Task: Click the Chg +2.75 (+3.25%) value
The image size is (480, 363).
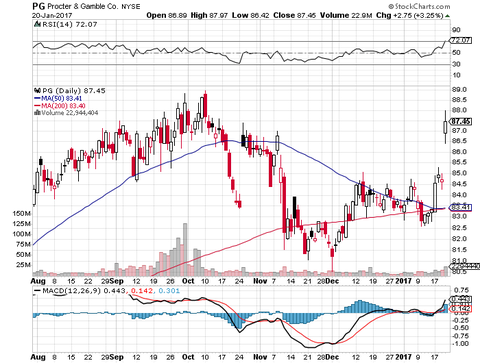Action: pyautogui.click(x=410, y=15)
